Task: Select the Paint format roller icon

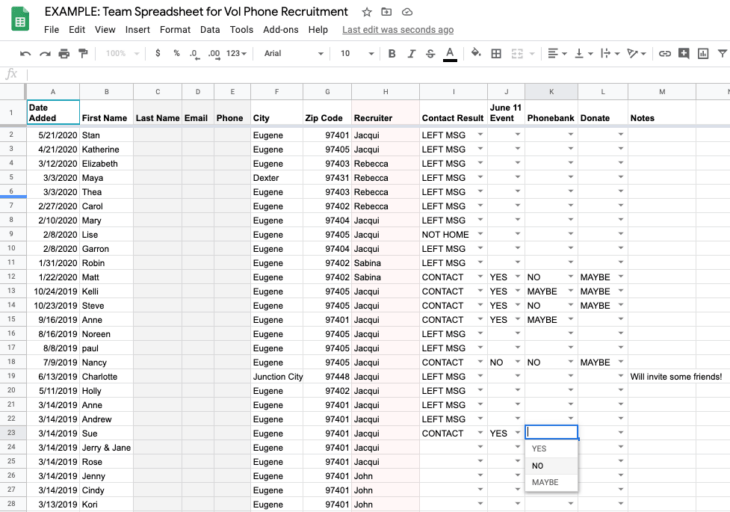Action: click(83, 54)
